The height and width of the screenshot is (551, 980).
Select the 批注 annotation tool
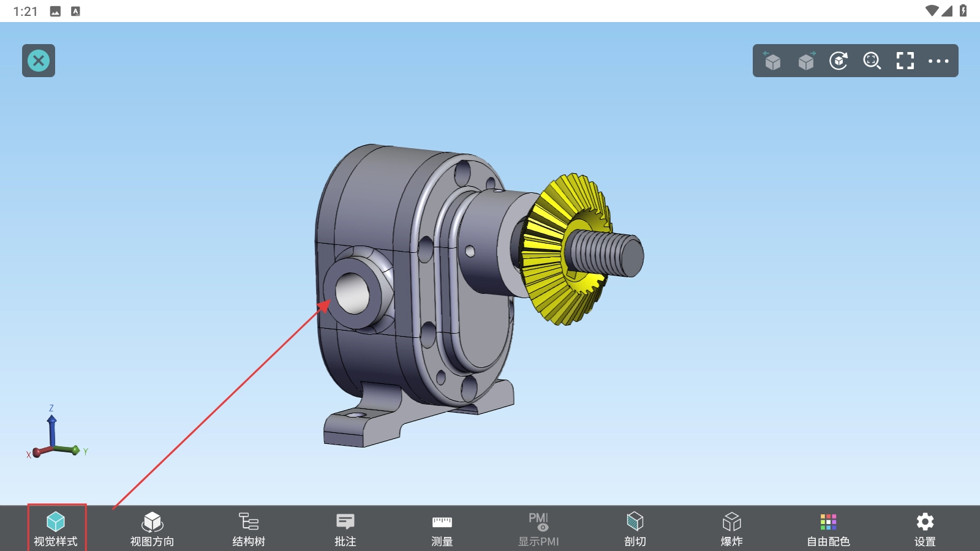click(x=345, y=528)
